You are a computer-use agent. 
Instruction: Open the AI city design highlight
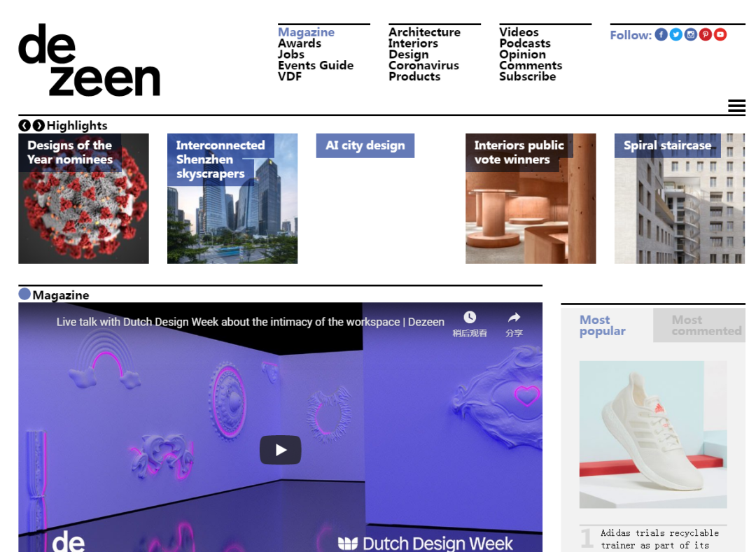365,146
